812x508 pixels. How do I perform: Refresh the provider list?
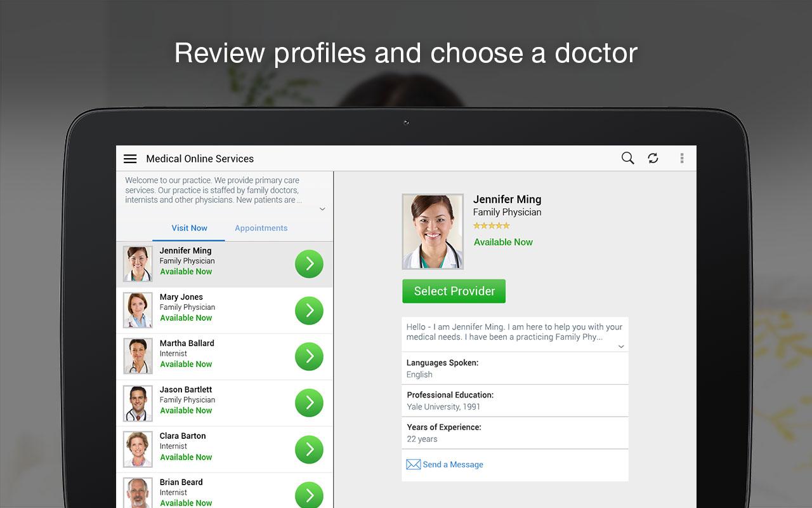(x=653, y=158)
